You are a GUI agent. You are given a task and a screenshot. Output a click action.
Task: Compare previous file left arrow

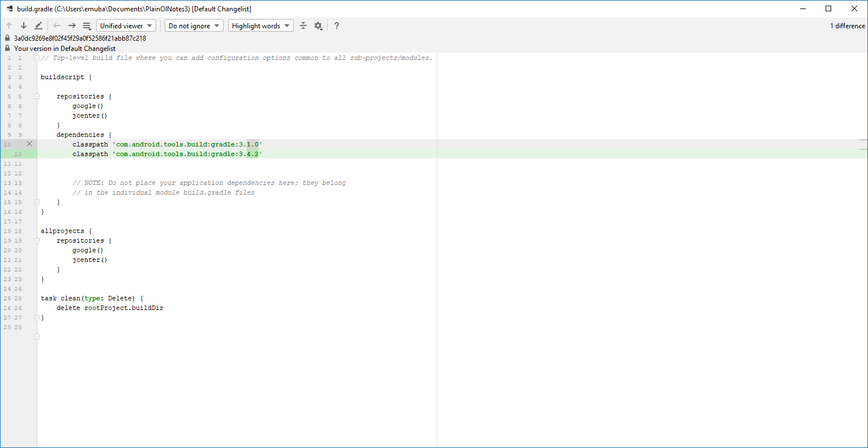pos(57,25)
